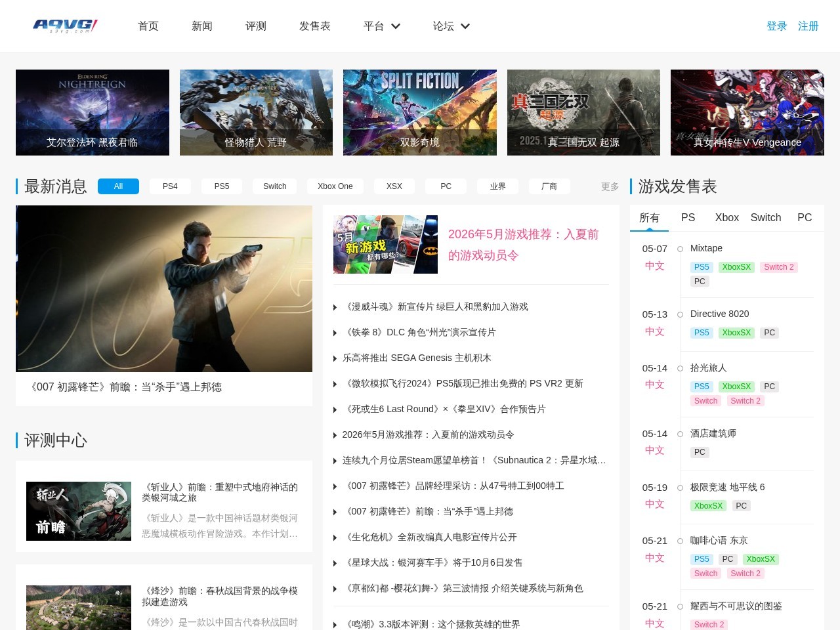Select the 所有 release schedule tab
The width and height of the screenshot is (840, 630).
click(649, 218)
